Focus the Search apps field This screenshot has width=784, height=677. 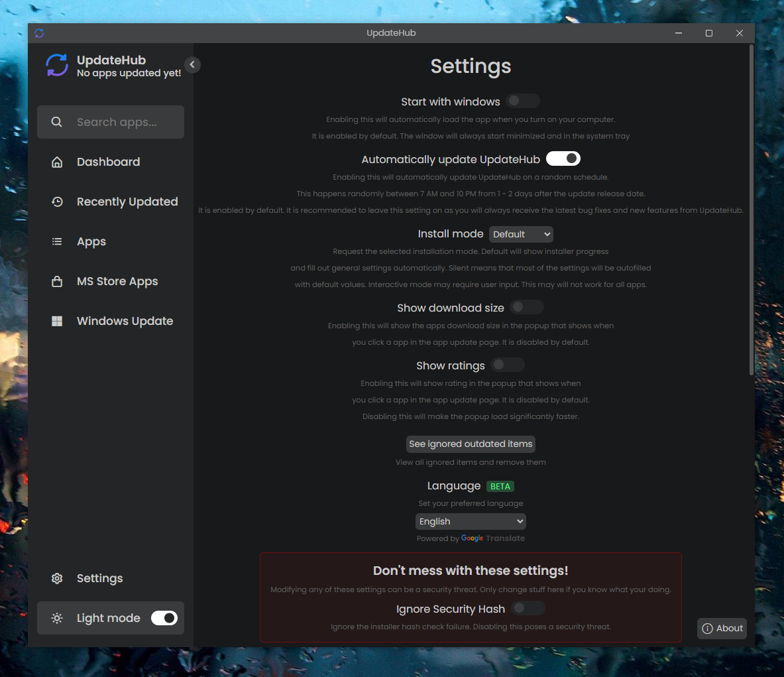click(111, 122)
